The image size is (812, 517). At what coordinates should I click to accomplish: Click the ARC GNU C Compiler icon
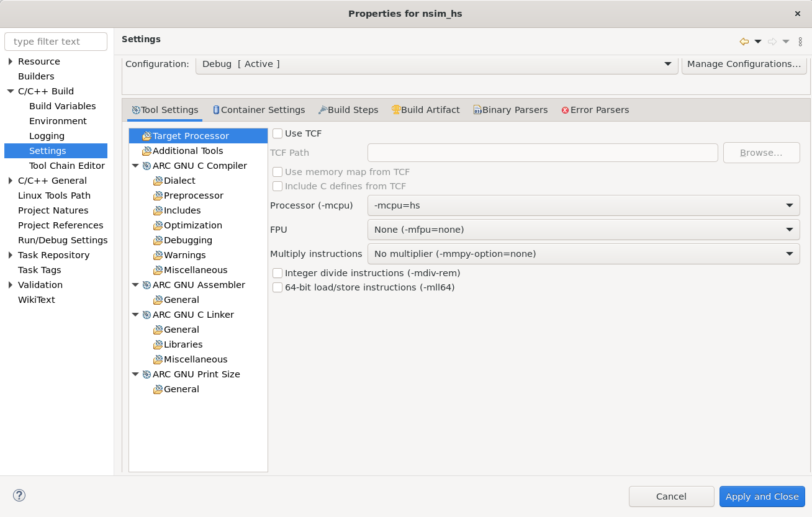[147, 166]
